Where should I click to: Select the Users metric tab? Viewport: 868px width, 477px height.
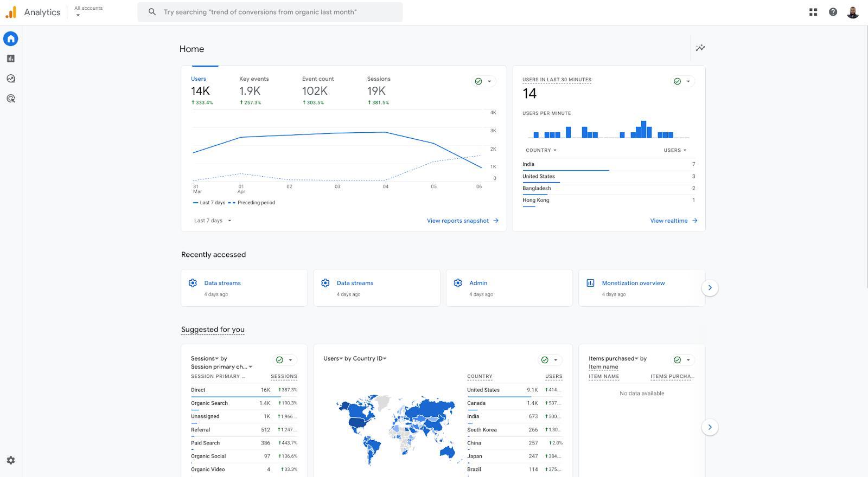pyautogui.click(x=201, y=90)
